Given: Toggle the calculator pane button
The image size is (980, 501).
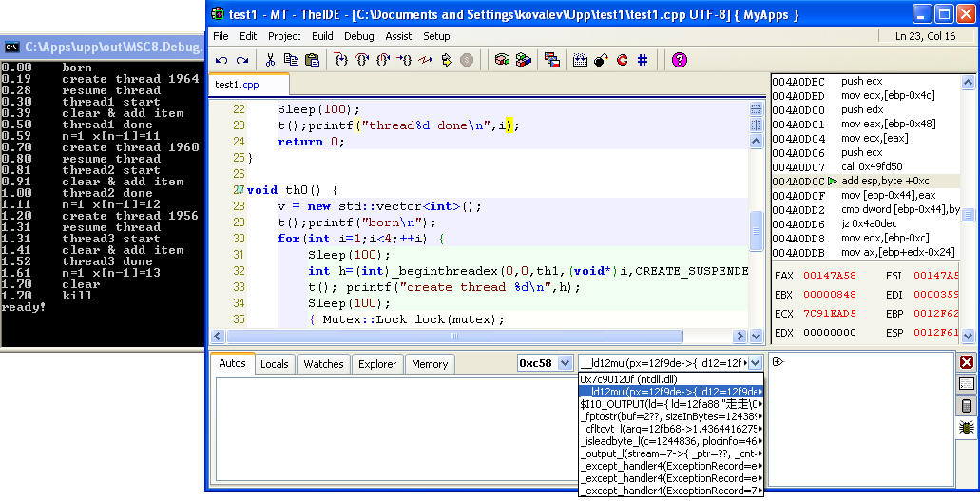Looking at the screenshot, I should click(x=967, y=406).
